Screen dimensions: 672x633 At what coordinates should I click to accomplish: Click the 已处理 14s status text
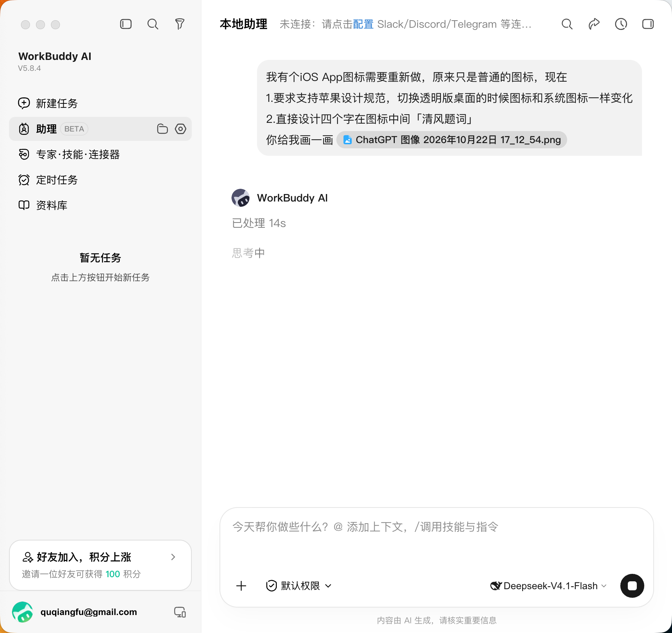coord(259,223)
